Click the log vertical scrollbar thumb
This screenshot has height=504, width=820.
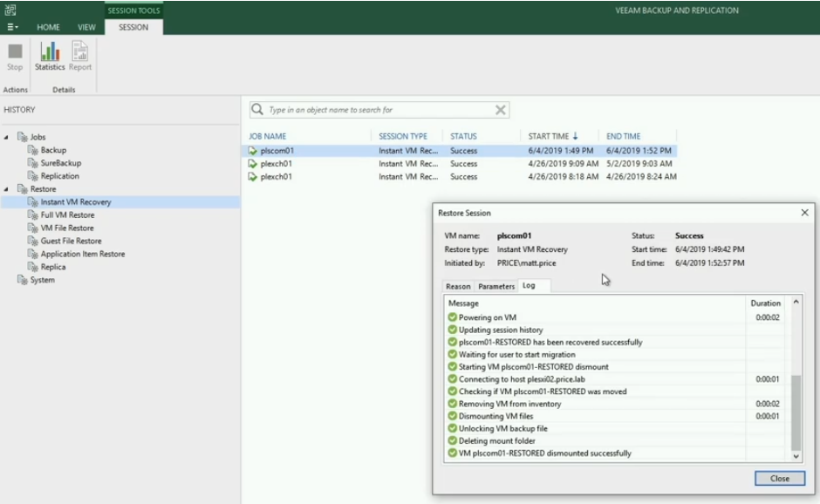(x=796, y=412)
